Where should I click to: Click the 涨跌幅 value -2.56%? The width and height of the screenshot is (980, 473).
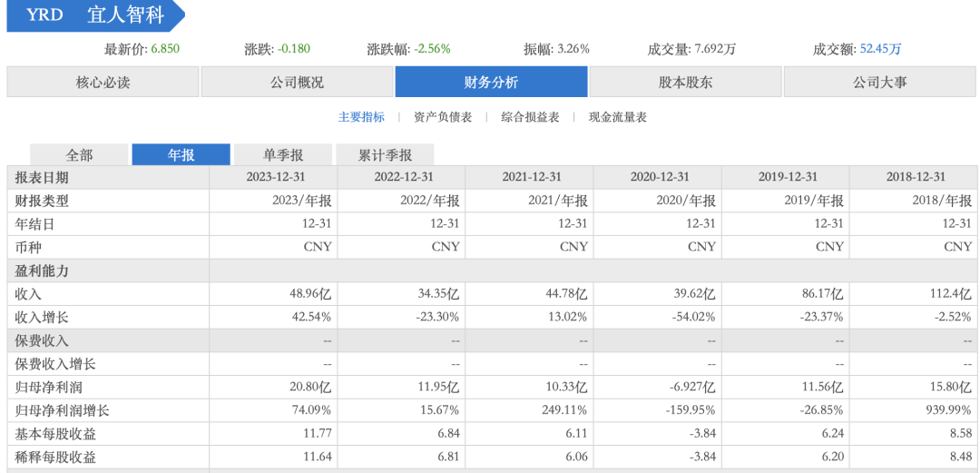[x=432, y=49]
